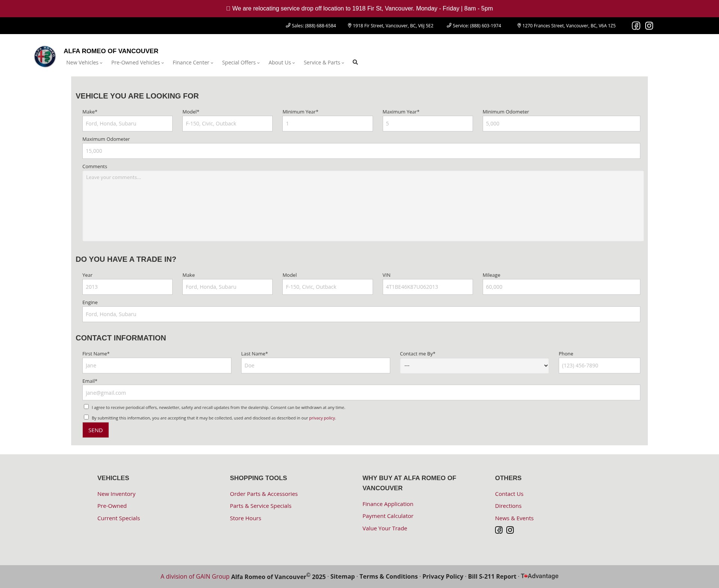The height and width of the screenshot is (588, 719).
Task: Click the trade-in Model field
Action: pos(327,287)
